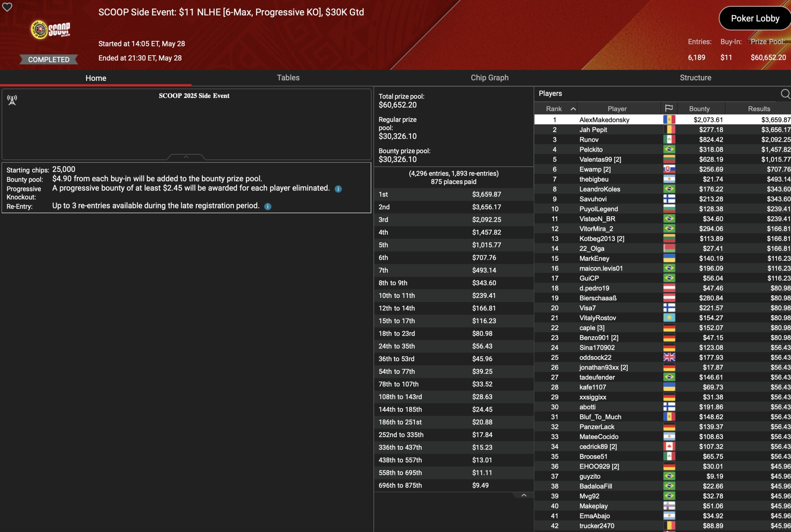Click the Re-Entry info icon
Screen dimensions: 791x532
268,206
